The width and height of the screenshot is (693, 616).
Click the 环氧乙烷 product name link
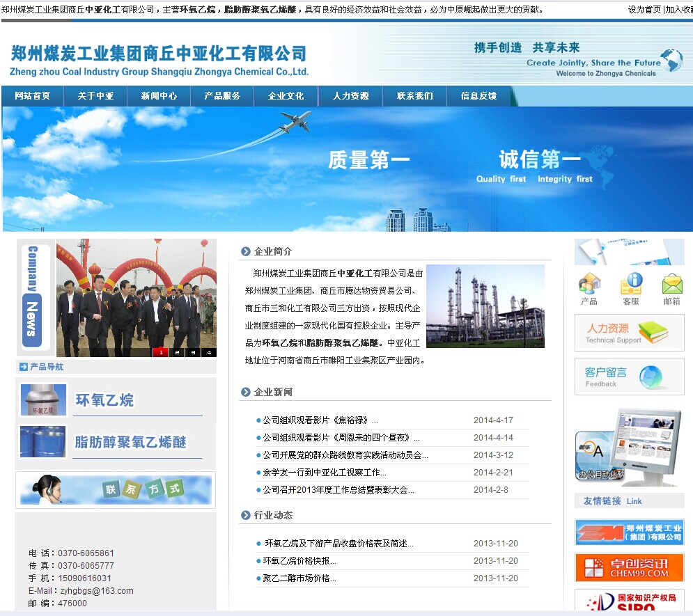pos(104,400)
